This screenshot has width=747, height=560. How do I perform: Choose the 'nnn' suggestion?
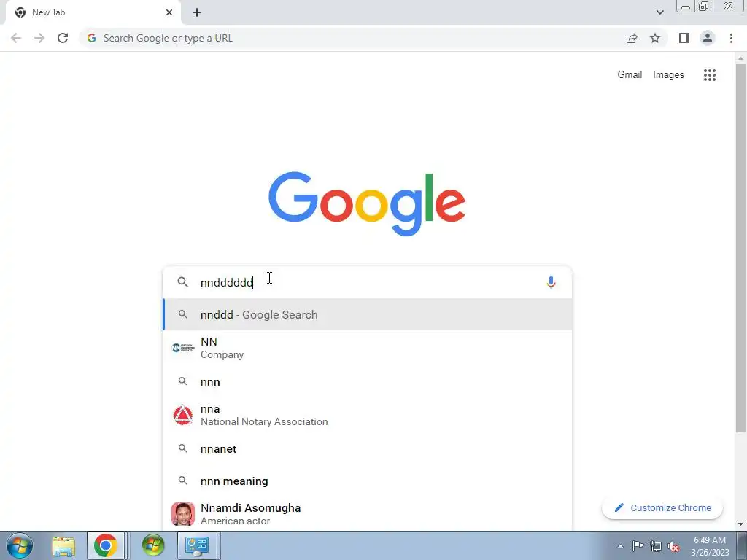tap(368, 382)
